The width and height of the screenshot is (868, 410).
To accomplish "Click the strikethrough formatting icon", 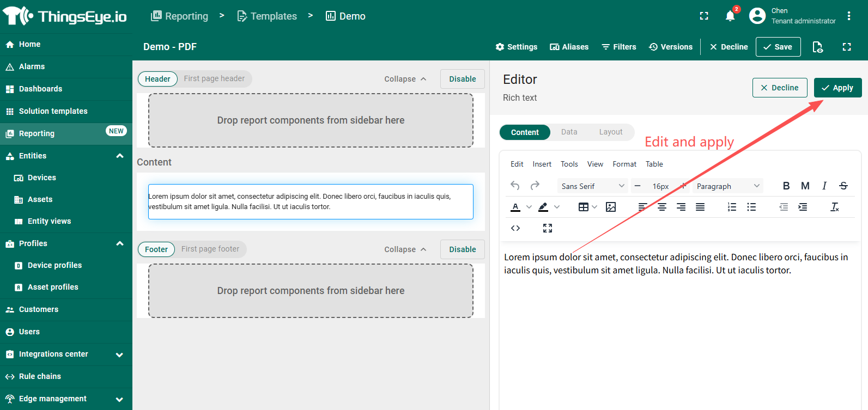I will tap(843, 186).
